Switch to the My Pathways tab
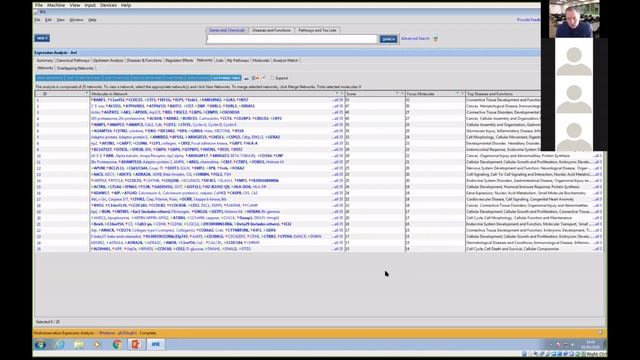 pos(238,60)
